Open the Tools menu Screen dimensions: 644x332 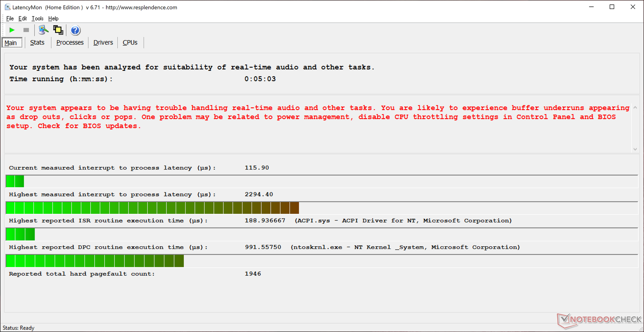(x=38, y=18)
